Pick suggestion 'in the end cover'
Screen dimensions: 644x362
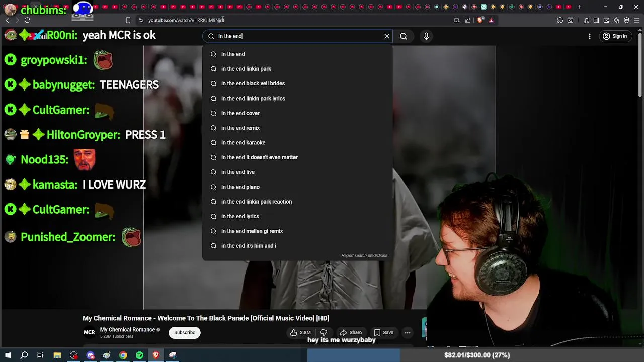point(297,113)
